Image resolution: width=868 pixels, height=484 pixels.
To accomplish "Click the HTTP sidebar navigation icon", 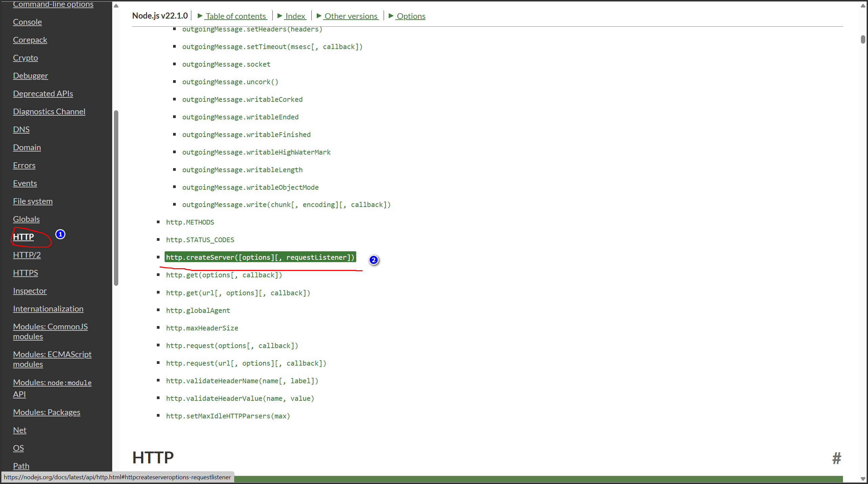I will point(23,236).
